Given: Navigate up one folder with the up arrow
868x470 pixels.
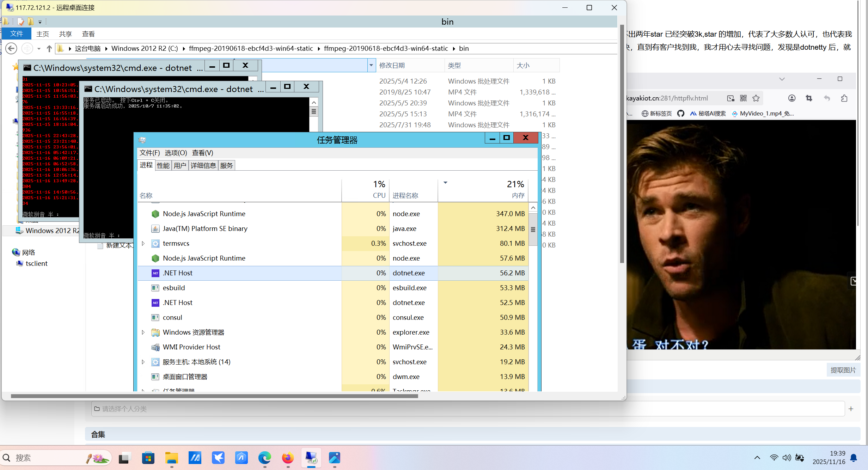Looking at the screenshot, I should point(49,49).
